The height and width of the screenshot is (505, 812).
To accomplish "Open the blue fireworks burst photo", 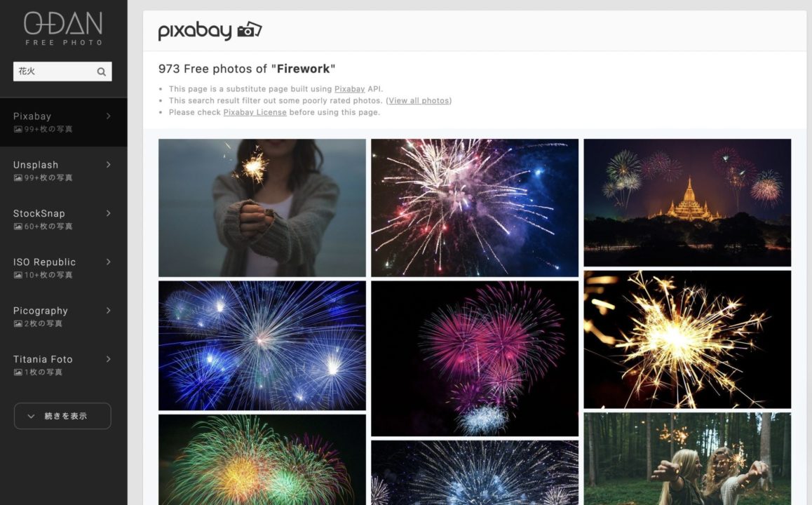I will (x=262, y=346).
